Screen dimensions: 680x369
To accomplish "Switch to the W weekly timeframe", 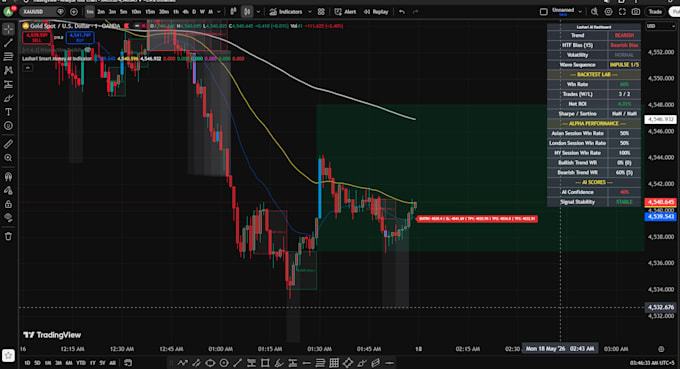I will click(x=202, y=12).
